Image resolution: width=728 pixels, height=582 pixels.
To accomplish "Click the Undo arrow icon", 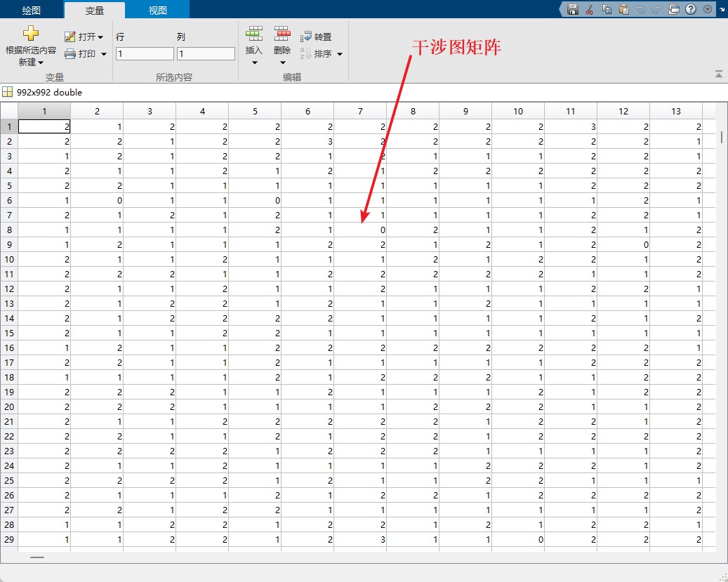I will [x=640, y=9].
